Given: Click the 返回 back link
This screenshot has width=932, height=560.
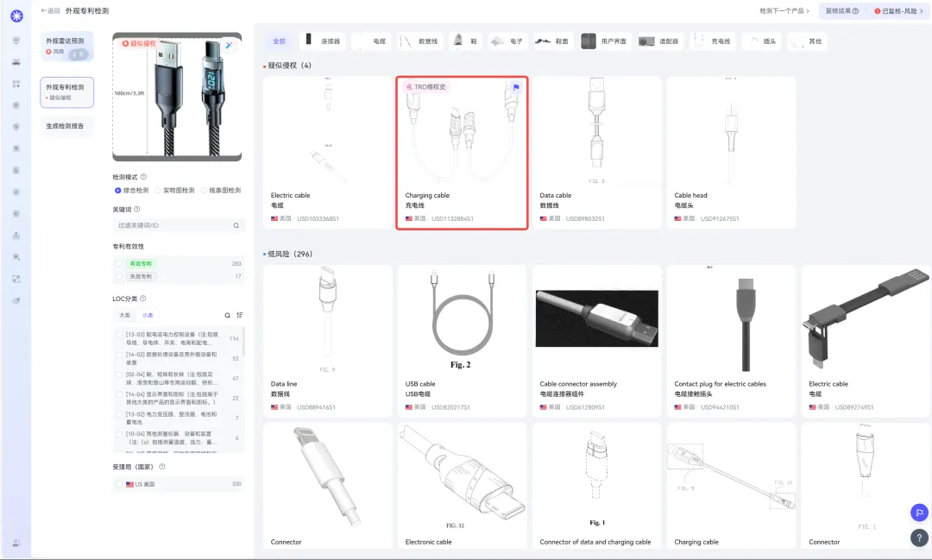Looking at the screenshot, I should tap(50, 10).
